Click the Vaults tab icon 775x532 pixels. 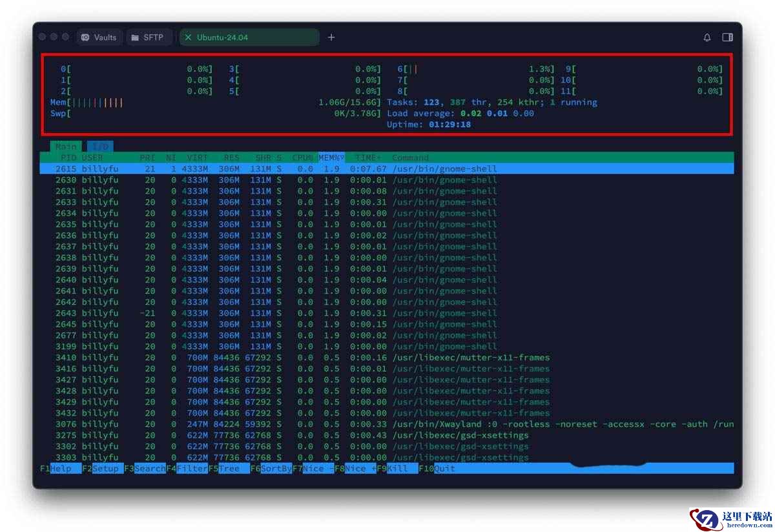(x=86, y=37)
